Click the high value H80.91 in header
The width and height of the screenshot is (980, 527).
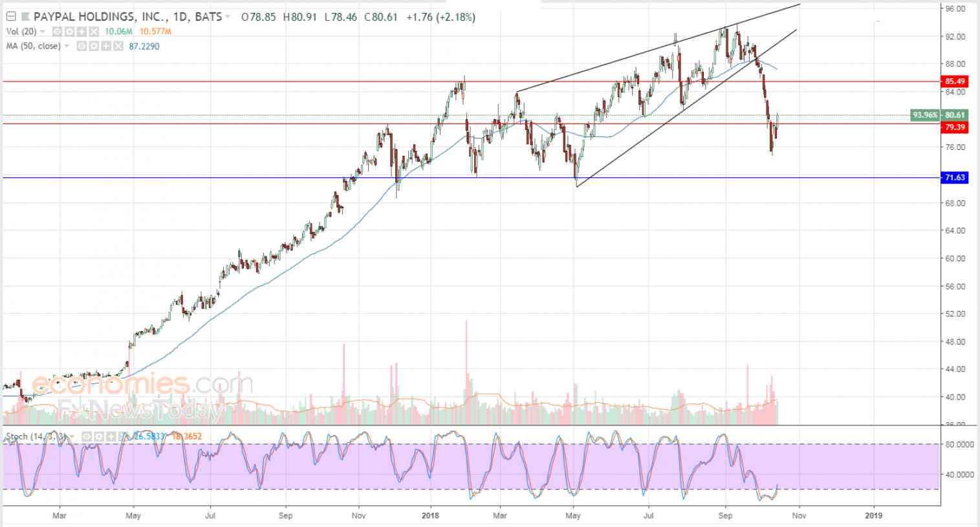coord(300,17)
